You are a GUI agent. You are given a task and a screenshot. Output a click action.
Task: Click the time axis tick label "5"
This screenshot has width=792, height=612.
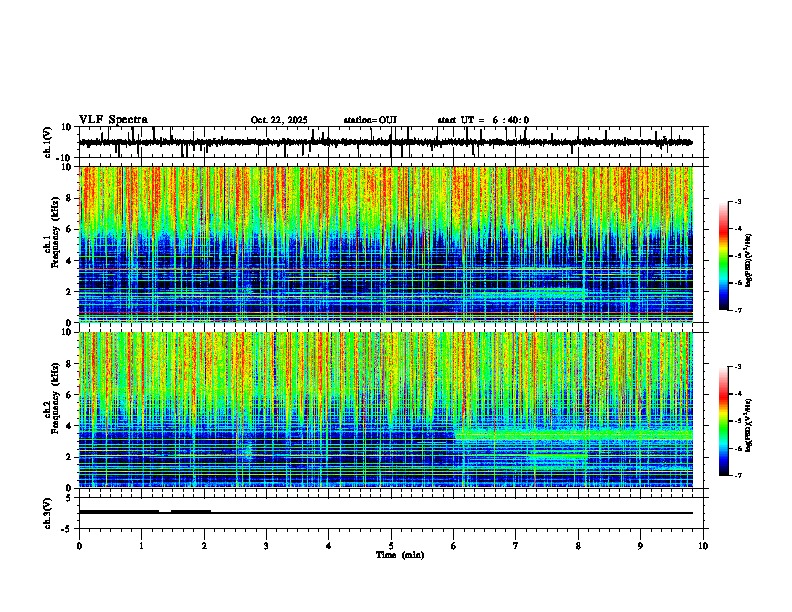tap(391, 546)
